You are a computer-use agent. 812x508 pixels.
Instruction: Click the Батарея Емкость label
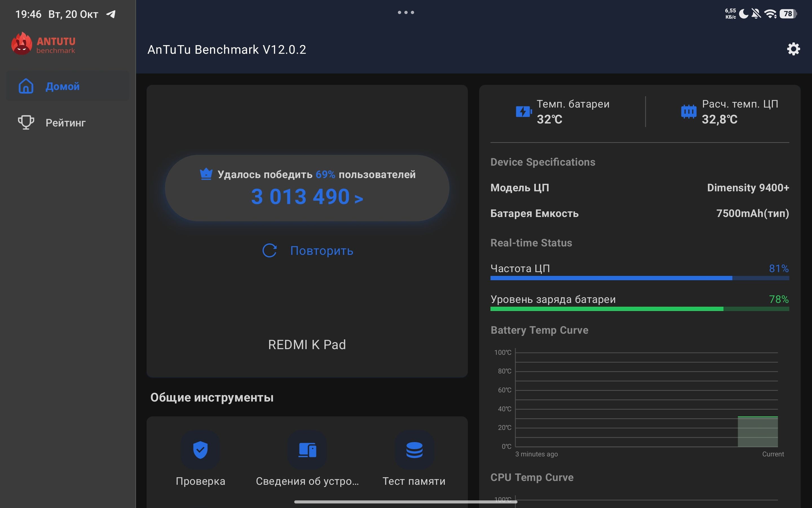tap(535, 213)
